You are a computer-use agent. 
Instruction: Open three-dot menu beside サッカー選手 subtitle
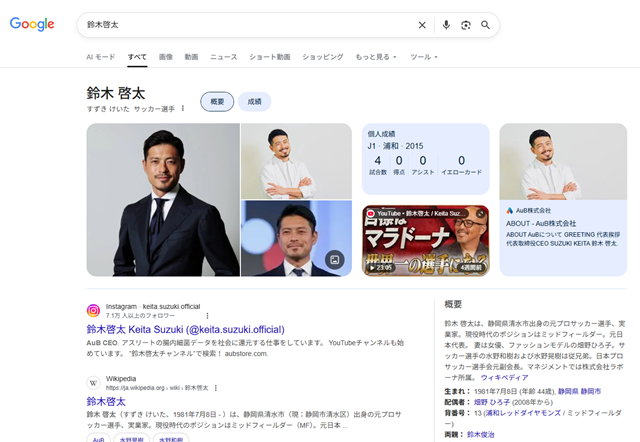click(x=183, y=108)
